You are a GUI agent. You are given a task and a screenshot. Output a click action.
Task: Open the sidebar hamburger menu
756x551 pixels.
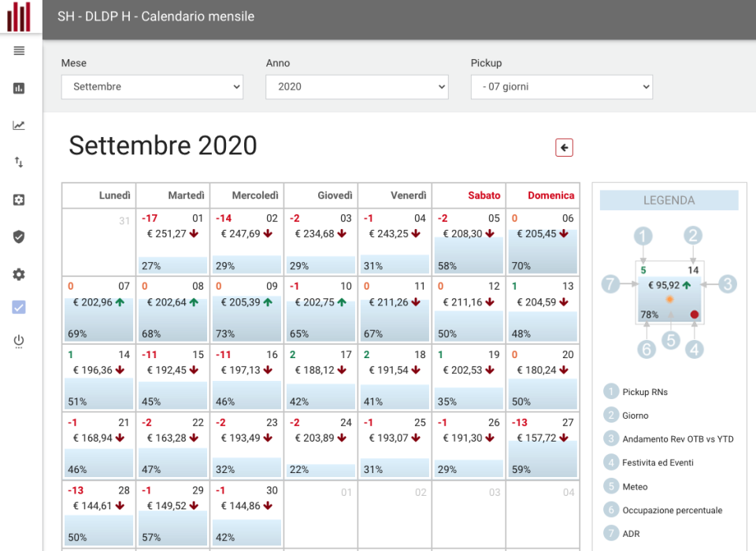19,50
